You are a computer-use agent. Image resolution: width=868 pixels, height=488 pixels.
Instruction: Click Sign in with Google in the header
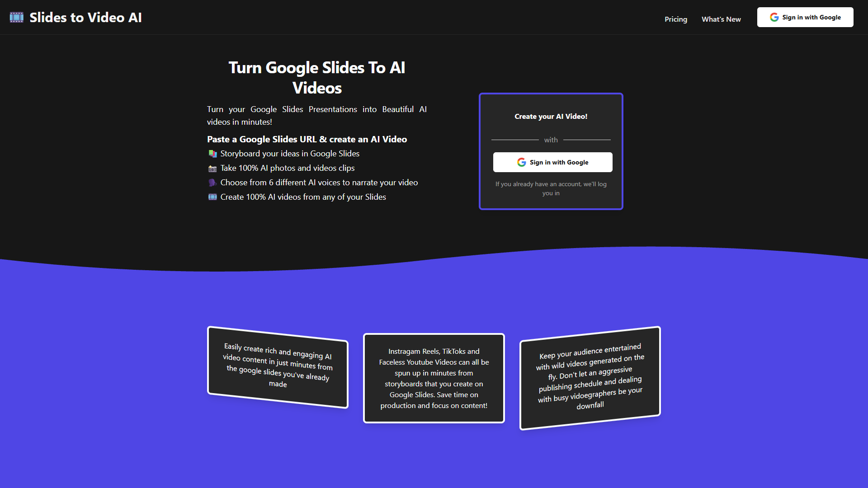pyautogui.click(x=805, y=17)
